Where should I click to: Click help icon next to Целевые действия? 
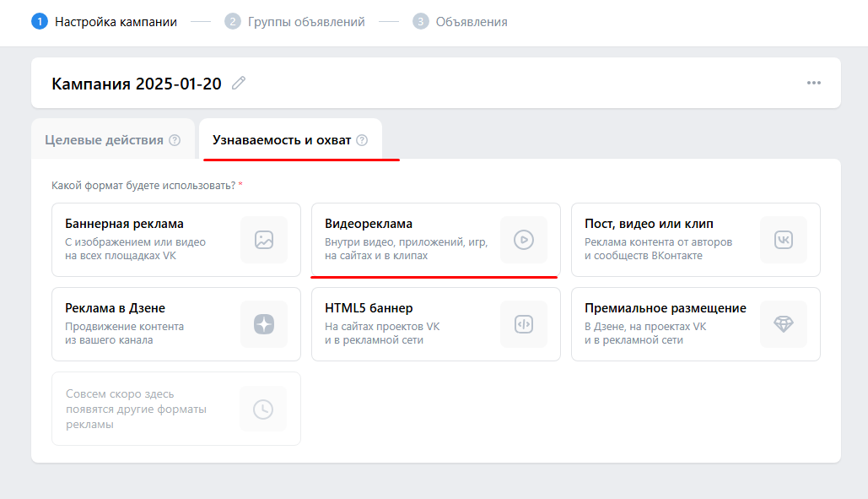pyautogui.click(x=175, y=140)
